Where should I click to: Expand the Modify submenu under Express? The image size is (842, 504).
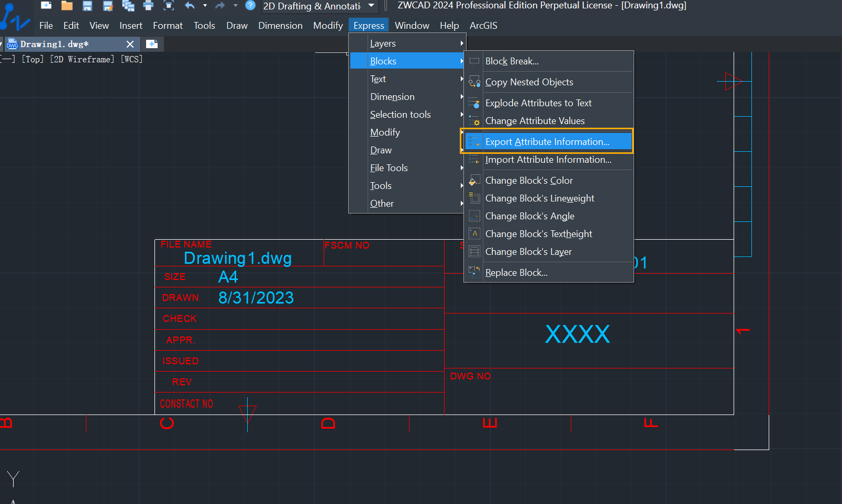(407, 132)
